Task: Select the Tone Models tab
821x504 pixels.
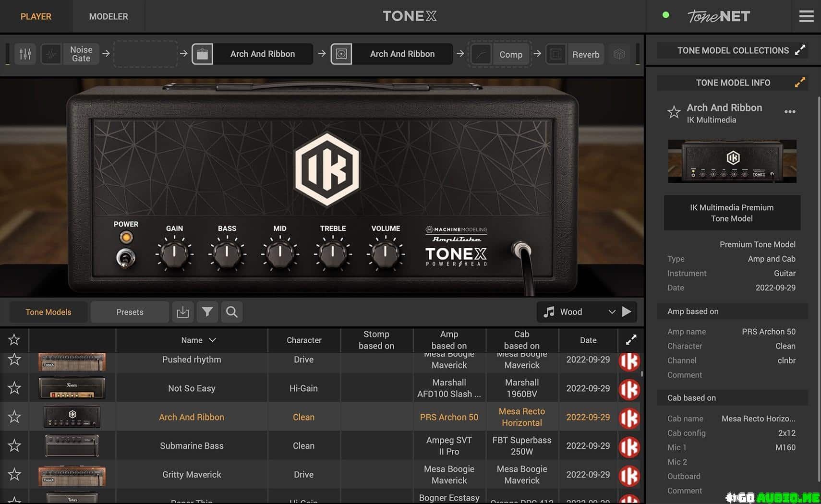Action: pyautogui.click(x=48, y=312)
